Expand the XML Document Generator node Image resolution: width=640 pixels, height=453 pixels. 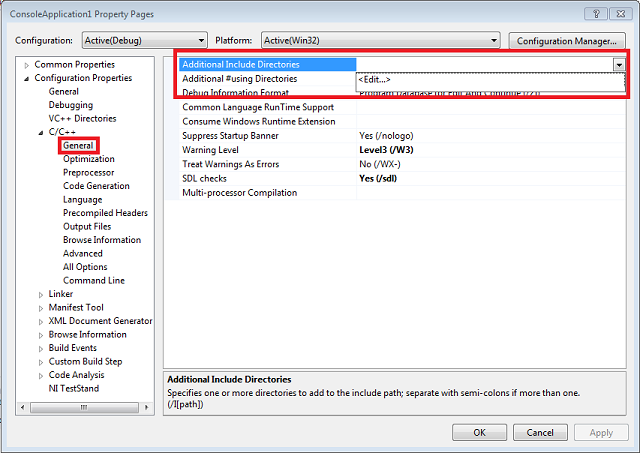[41, 322]
